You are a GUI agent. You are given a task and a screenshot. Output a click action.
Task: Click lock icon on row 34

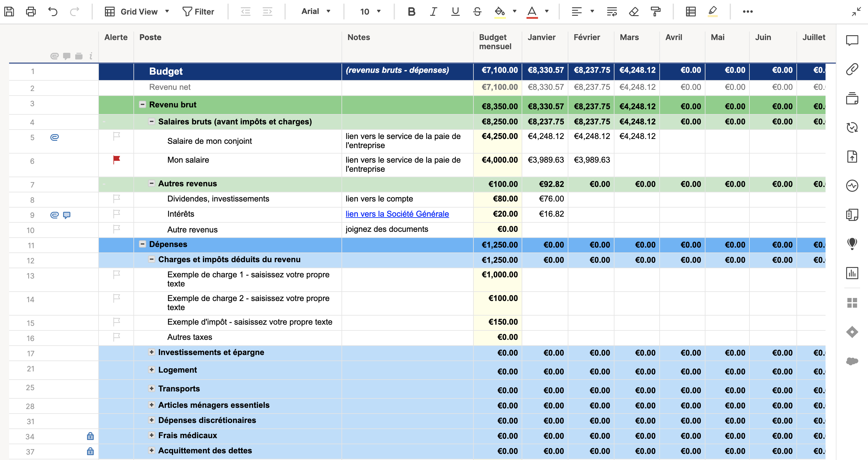[x=90, y=436]
